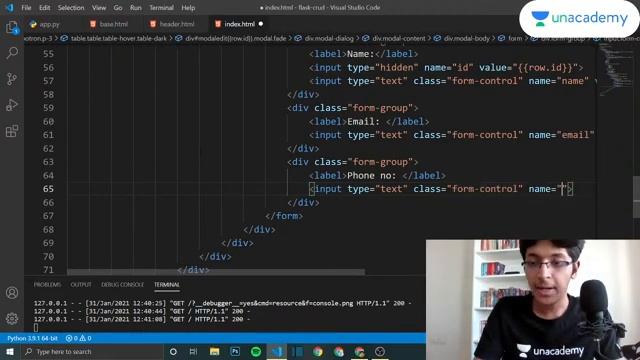This screenshot has width=640, height=360.
Task: Click the debugger console.png terminal log line
Action: [x=223, y=303]
